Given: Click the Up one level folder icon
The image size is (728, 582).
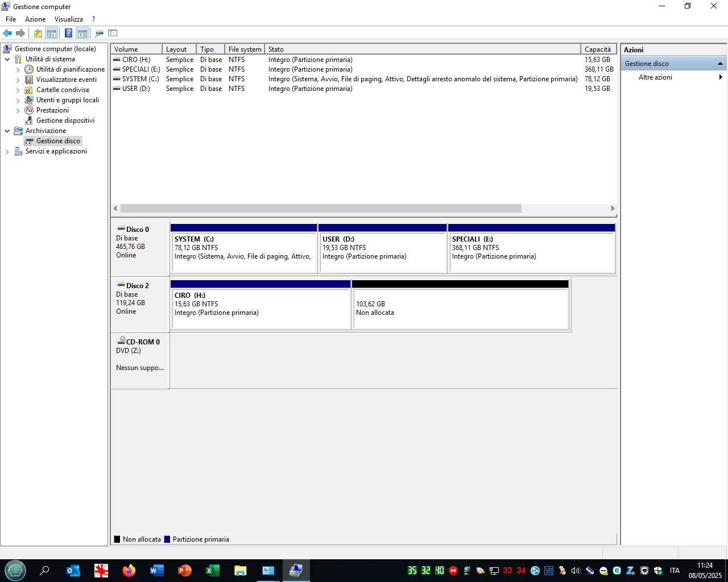Looking at the screenshot, I should click(x=38, y=33).
